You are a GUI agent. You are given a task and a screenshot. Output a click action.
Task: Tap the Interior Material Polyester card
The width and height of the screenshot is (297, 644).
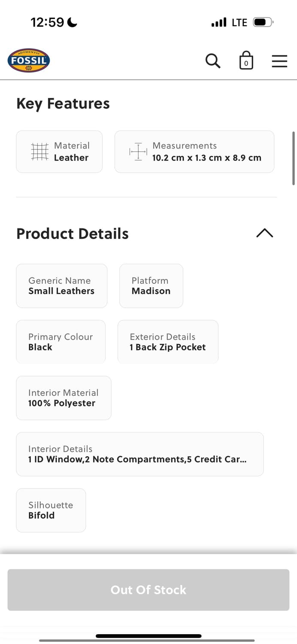tap(64, 398)
